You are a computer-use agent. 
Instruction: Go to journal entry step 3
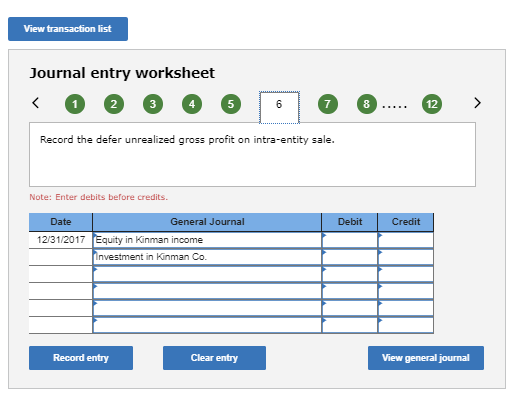coord(153,104)
